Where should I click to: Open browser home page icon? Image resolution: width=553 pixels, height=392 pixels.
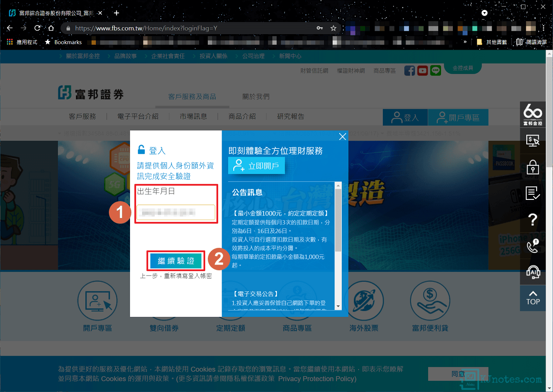point(51,28)
